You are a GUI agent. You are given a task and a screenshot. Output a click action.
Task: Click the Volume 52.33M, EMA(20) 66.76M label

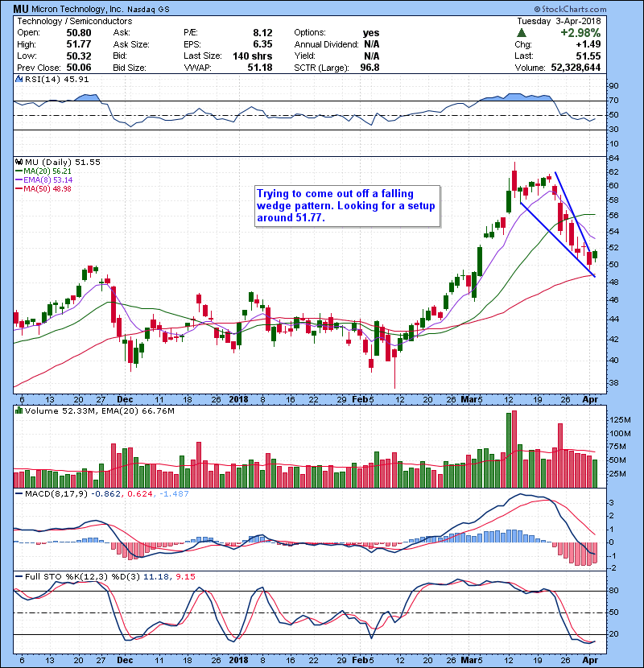coord(100,411)
